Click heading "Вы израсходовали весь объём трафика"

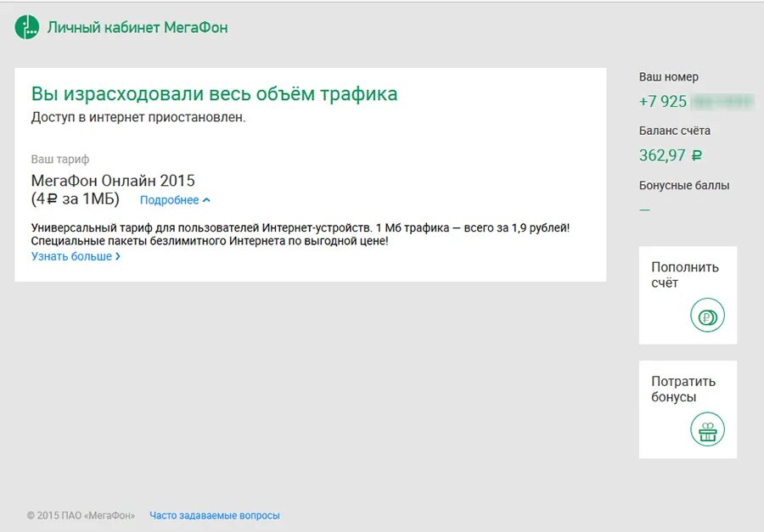215,93
